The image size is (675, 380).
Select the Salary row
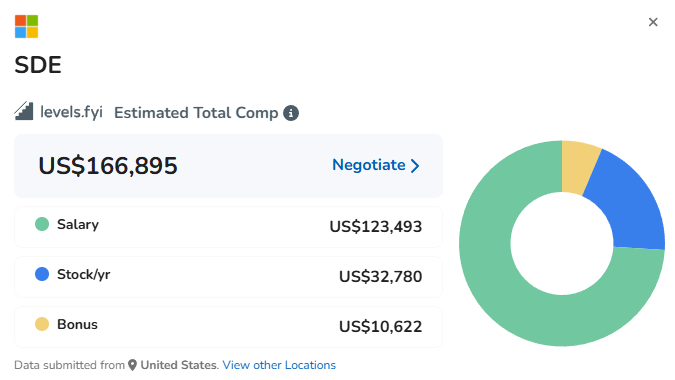click(x=228, y=227)
